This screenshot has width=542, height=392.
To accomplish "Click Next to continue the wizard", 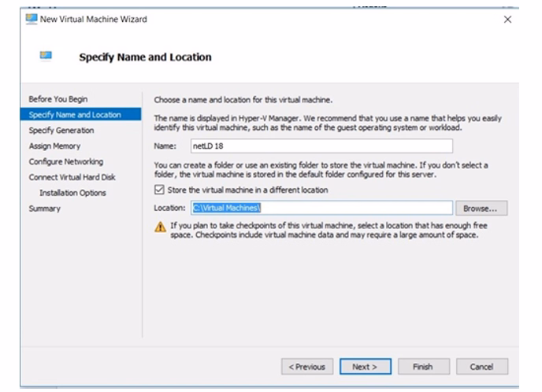I will pos(366,367).
